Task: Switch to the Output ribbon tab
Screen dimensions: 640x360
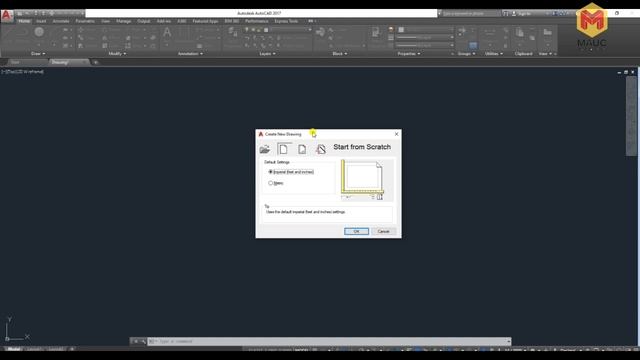Action: [144, 21]
